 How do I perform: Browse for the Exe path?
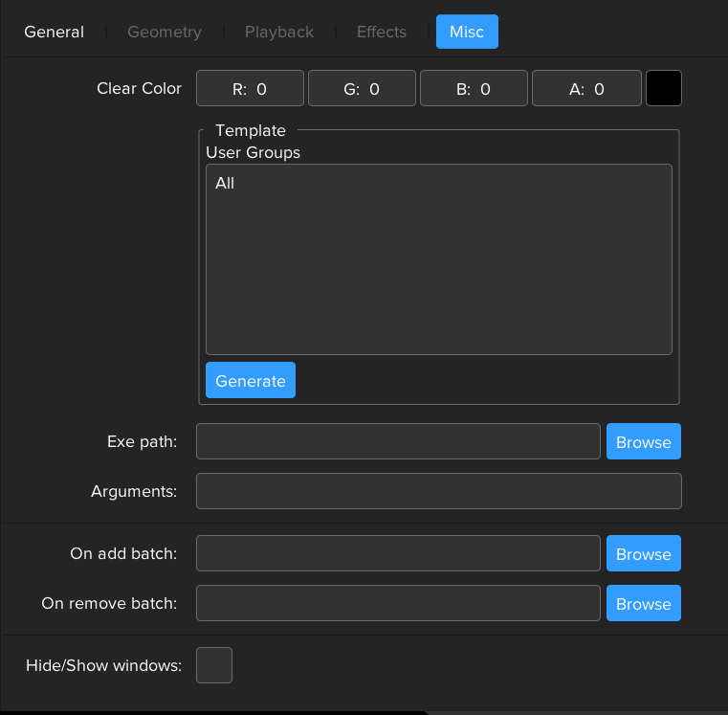(x=643, y=442)
